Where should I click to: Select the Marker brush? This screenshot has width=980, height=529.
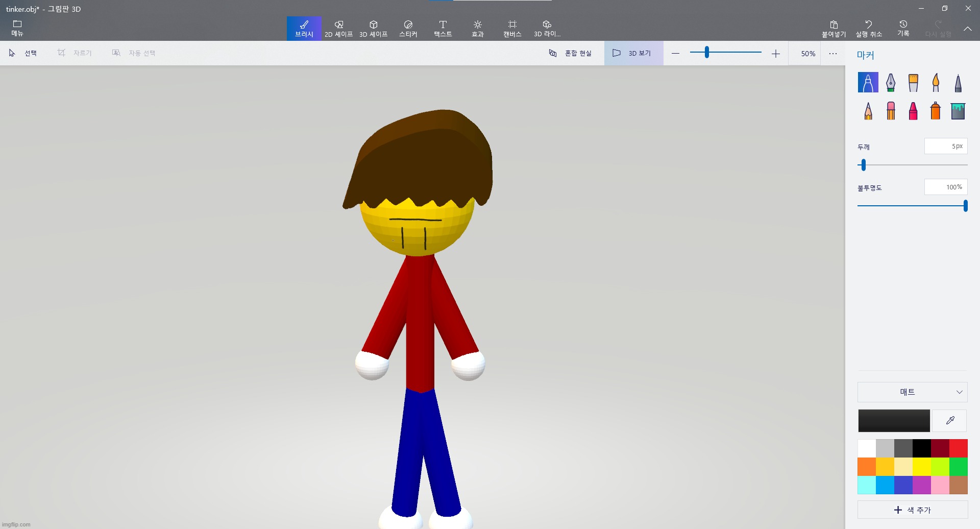[x=868, y=82]
